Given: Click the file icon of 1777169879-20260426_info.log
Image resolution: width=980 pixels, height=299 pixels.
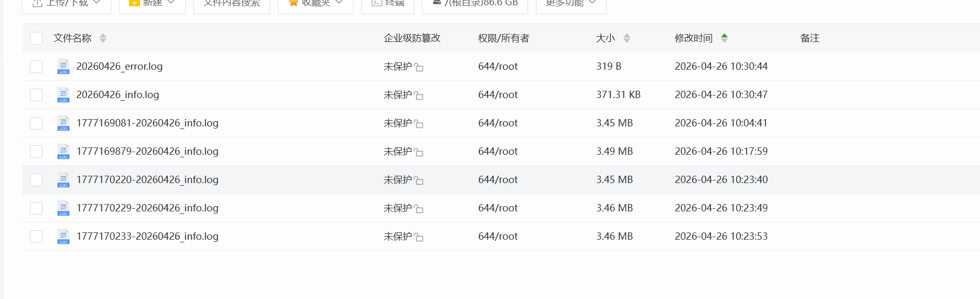Looking at the screenshot, I should tap(63, 152).
